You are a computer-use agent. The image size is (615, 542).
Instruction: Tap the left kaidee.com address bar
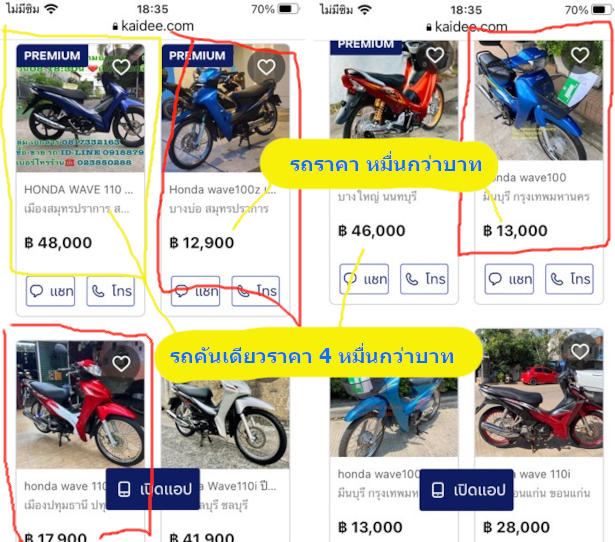tap(153, 26)
